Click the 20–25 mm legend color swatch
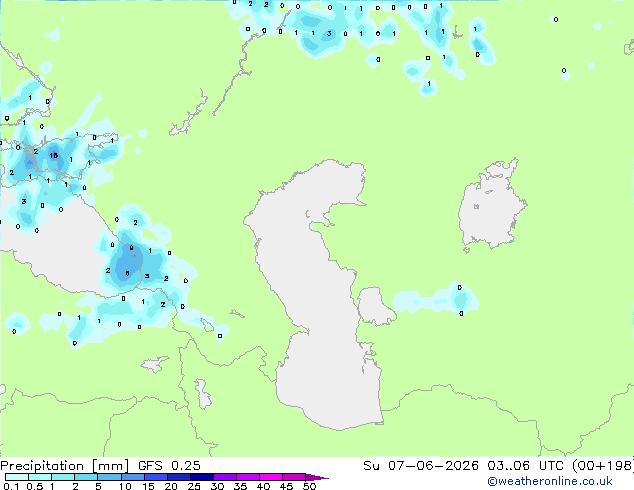The height and width of the screenshot is (490, 634). [178, 477]
